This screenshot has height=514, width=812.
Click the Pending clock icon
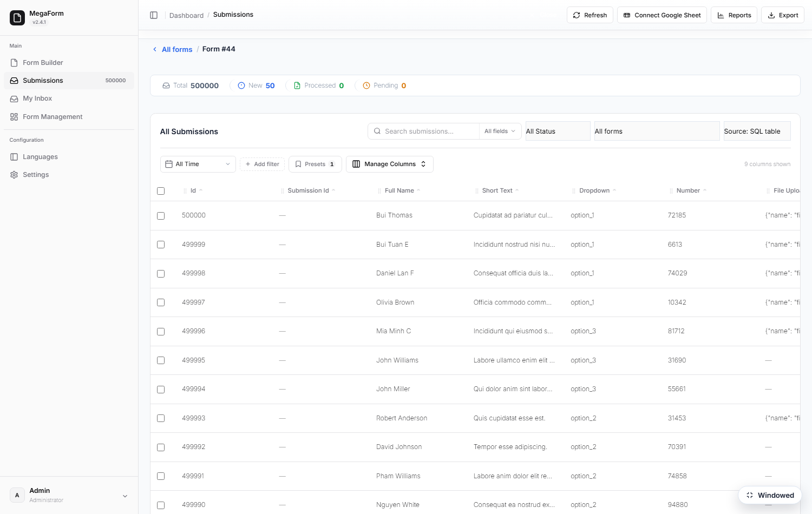[366, 85]
